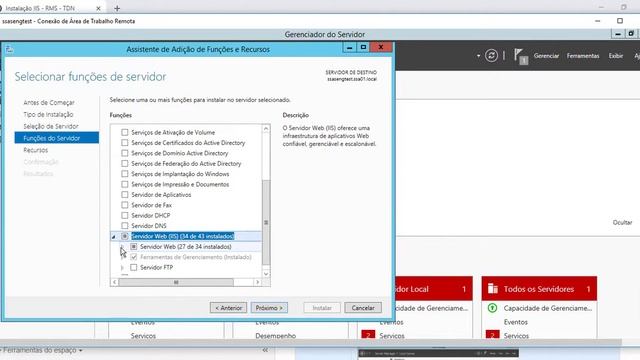Collapse the Servidor Web (IIS) tree node

114,236
